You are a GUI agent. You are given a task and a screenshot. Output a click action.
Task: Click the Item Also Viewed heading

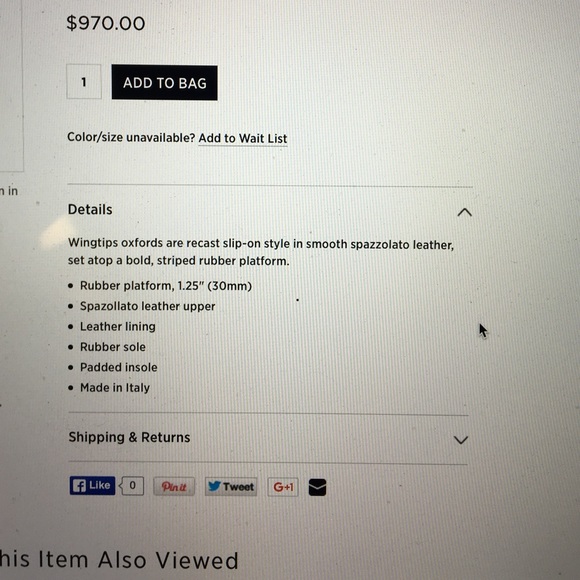(x=119, y=560)
